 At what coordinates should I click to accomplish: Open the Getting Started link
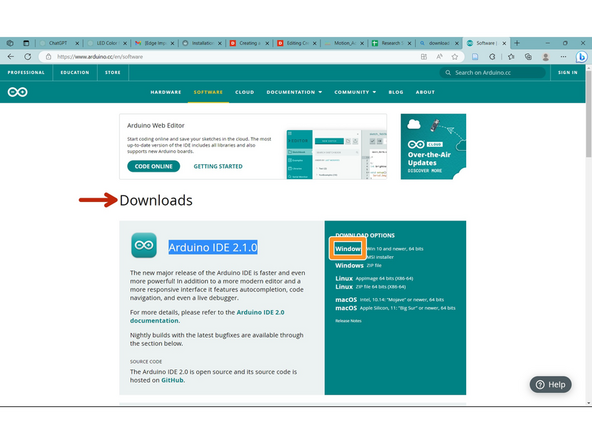218,166
